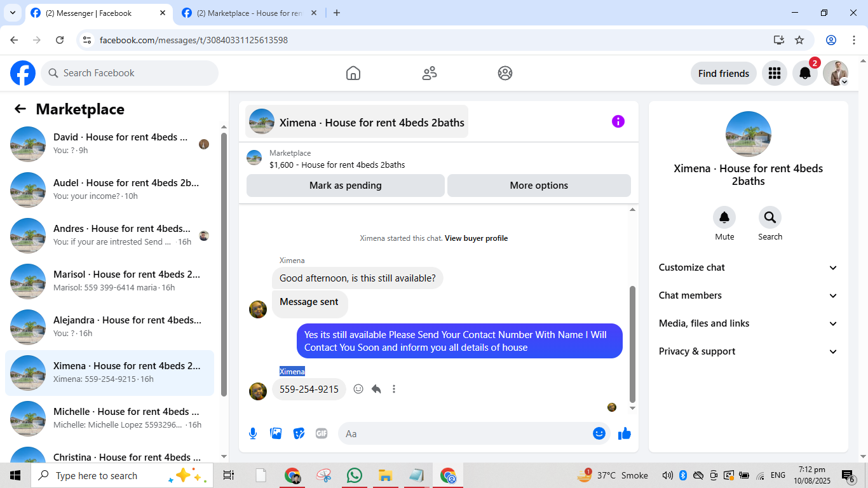Open the purple conversation information icon
This screenshot has width=868, height=488.
[618, 121]
